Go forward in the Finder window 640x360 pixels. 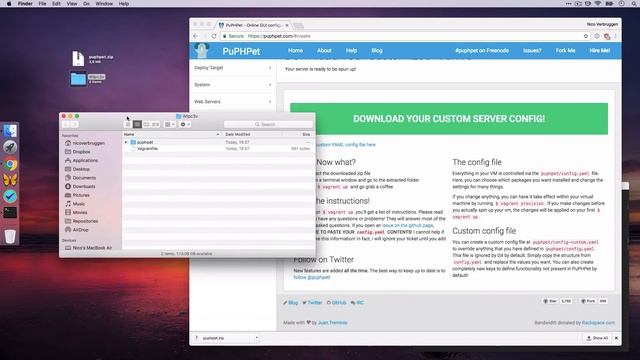[75, 124]
